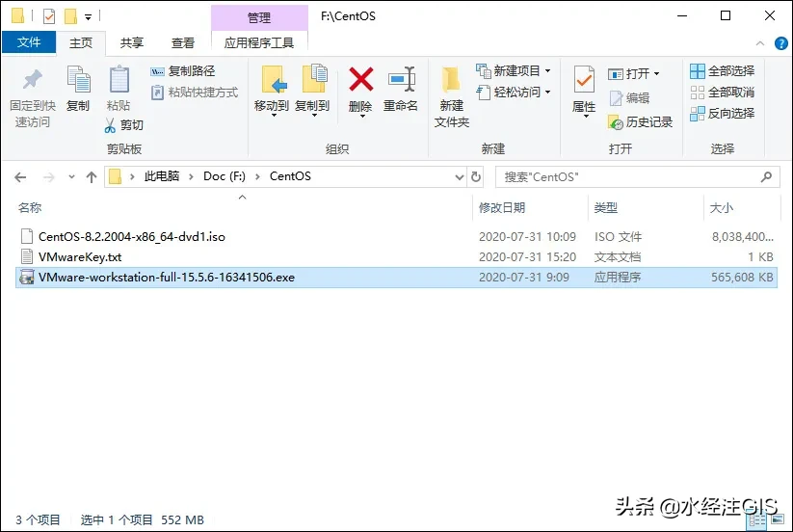Screen dimensions: 793x532
Task: Click Select None (全部取消)
Action: point(723,93)
